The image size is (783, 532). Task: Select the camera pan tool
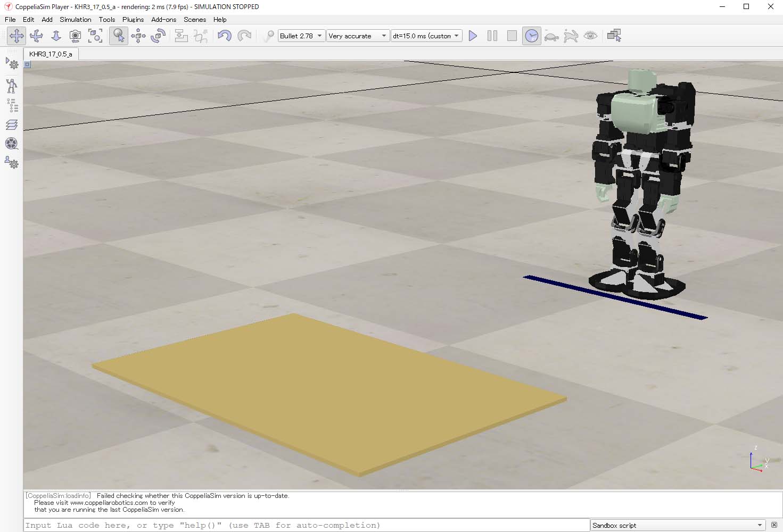(17, 36)
